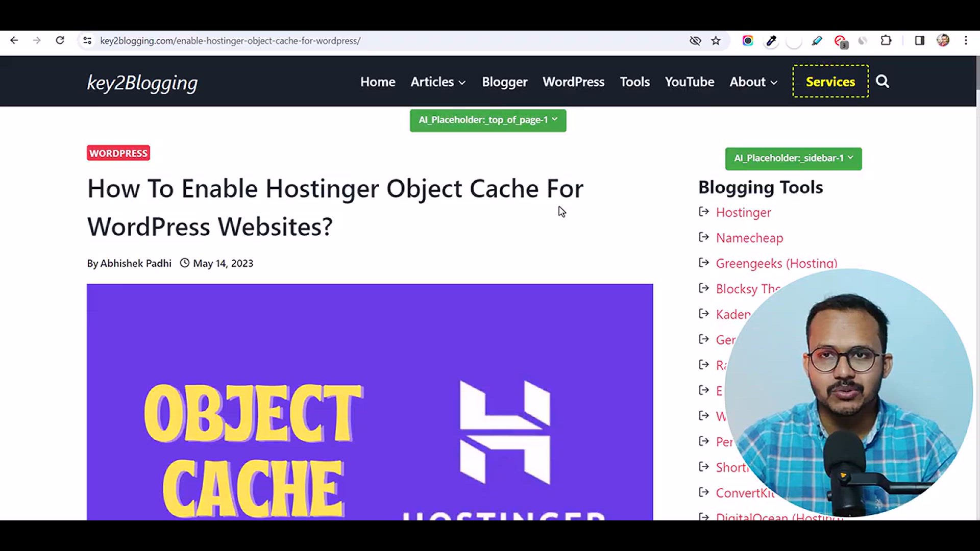
Task: Click the page vertical scrollbar
Action: tap(977, 72)
